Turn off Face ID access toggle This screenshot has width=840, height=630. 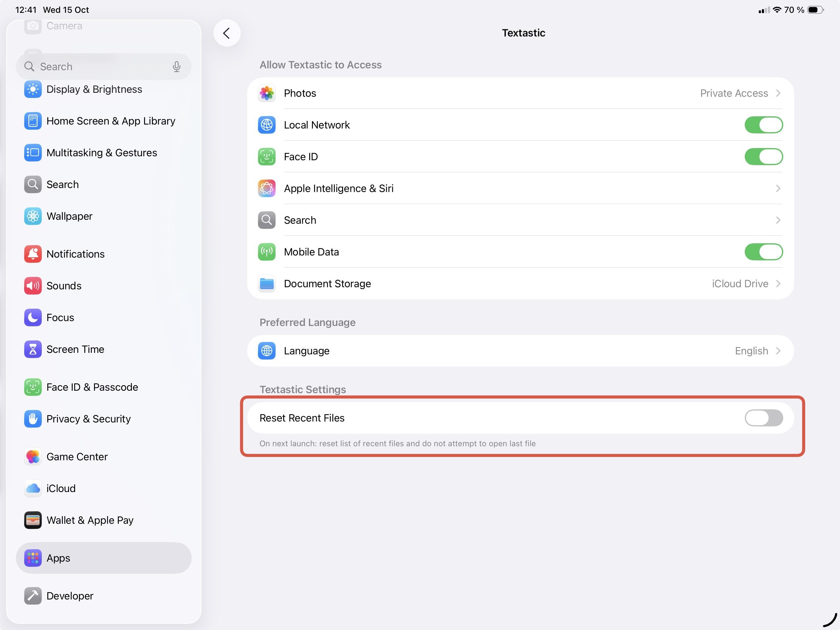pyautogui.click(x=763, y=157)
